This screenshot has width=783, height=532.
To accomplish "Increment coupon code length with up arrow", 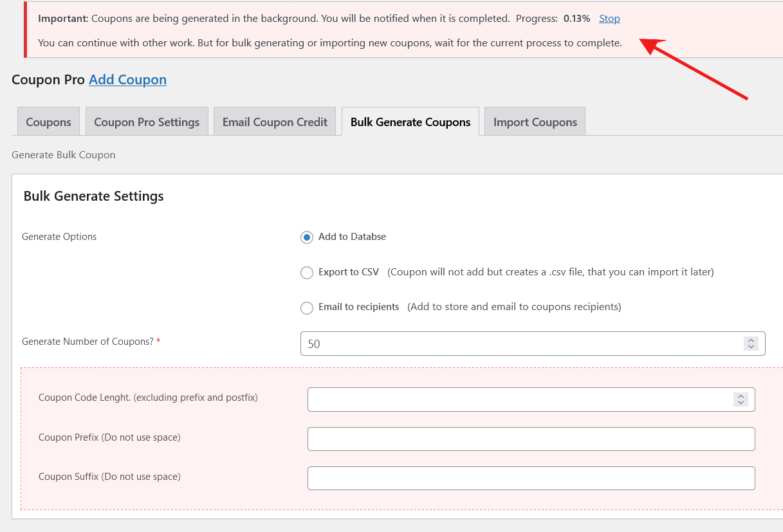I will tap(741, 396).
